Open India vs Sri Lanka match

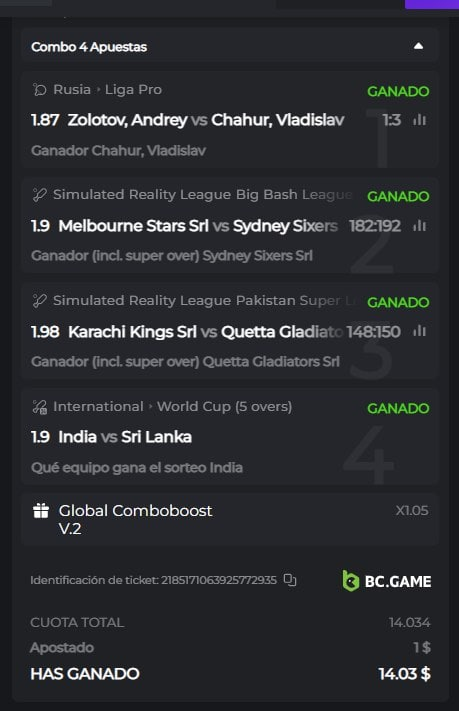[x=125, y=437]
